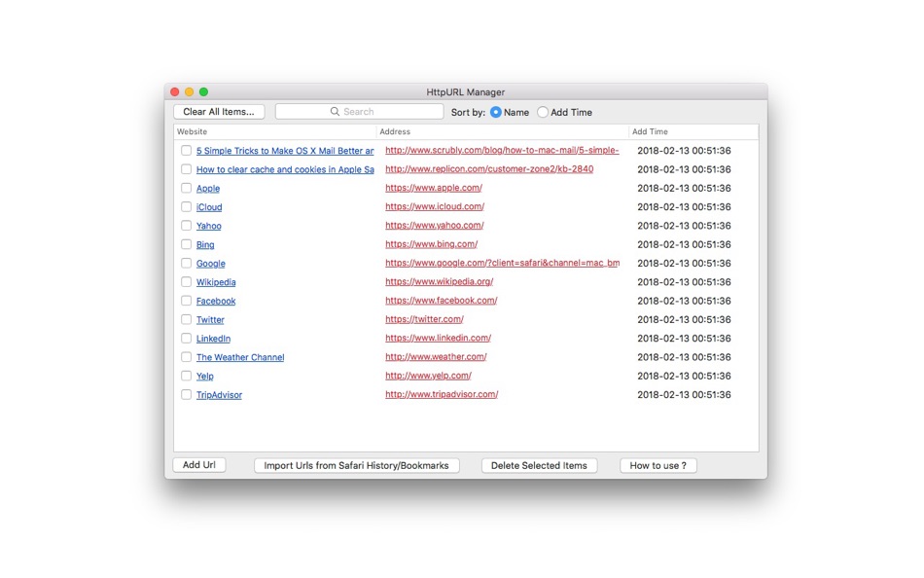Enable the Yahoo row checkbox
Screen dimensions: 924x578
186,226
